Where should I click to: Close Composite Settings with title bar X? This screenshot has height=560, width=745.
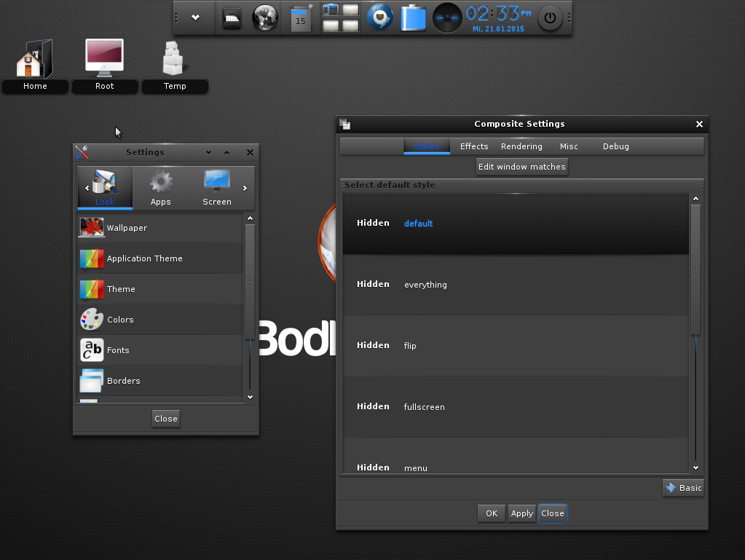(699, 124)
